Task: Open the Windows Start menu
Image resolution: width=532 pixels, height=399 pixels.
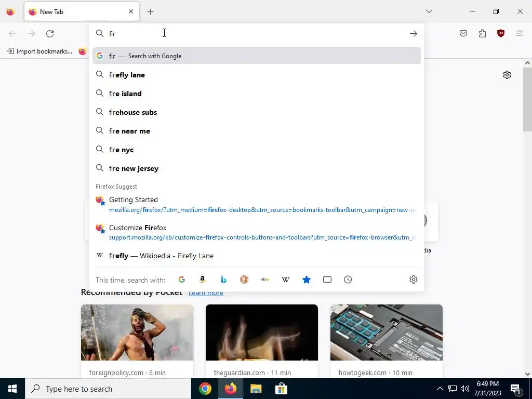Action: [12, 389]
